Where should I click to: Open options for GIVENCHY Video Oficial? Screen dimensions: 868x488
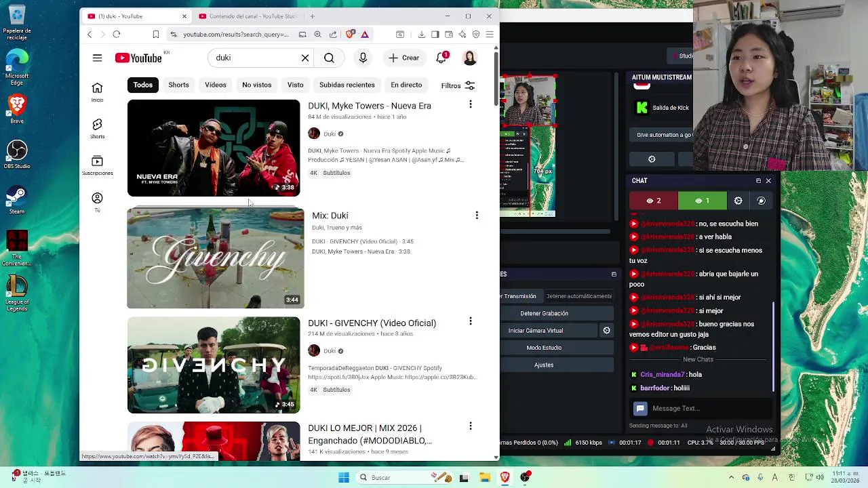[x=471, y=321]
